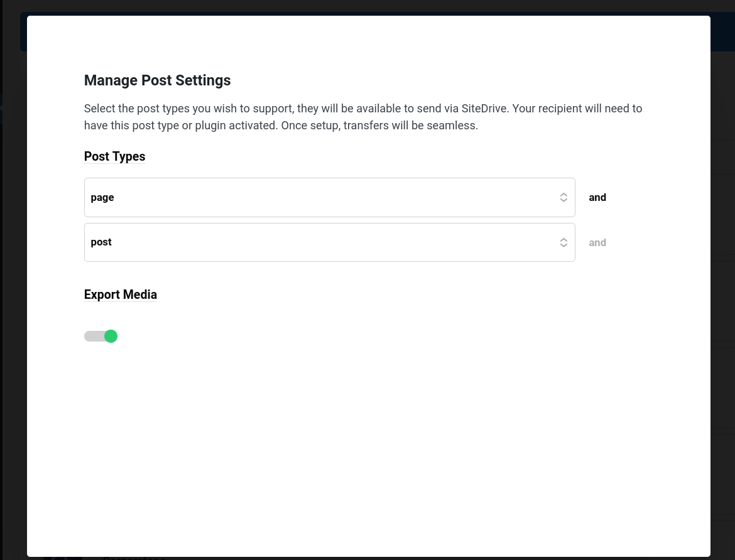Click the grey track of the Export Media switch

[x=92, y=337]
